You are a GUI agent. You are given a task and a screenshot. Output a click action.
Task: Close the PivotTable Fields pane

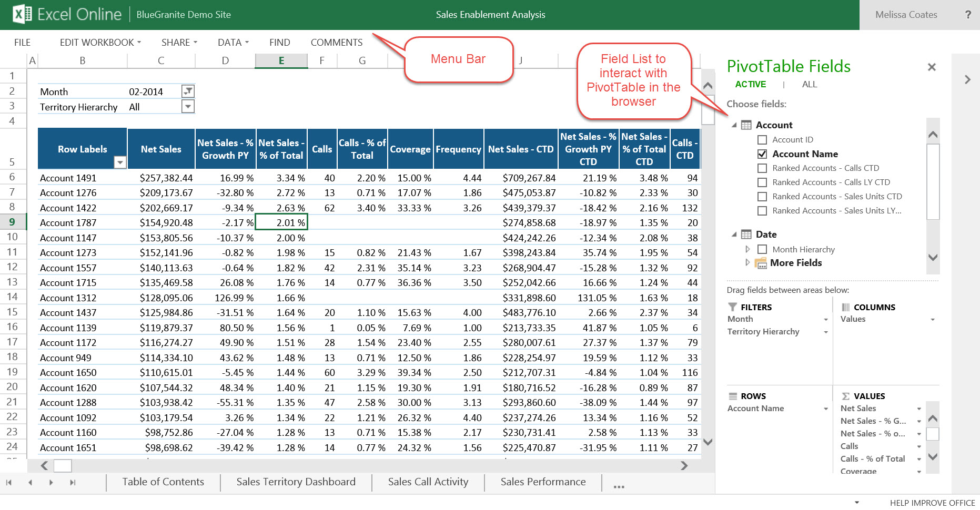[x=931, y=67]
